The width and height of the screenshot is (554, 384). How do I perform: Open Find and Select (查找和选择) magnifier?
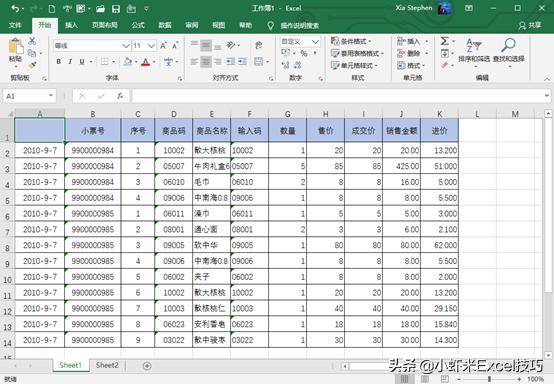(x=508, y=52)
